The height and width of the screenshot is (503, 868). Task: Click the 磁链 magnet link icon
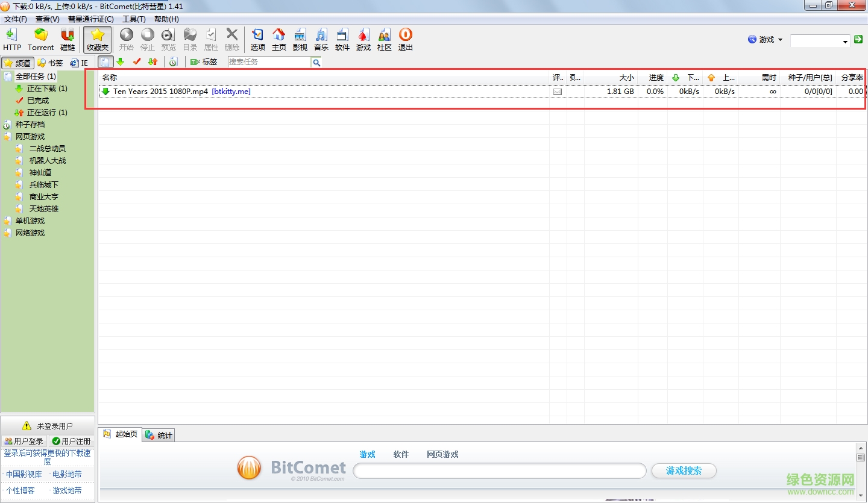(x=68, y=39)
